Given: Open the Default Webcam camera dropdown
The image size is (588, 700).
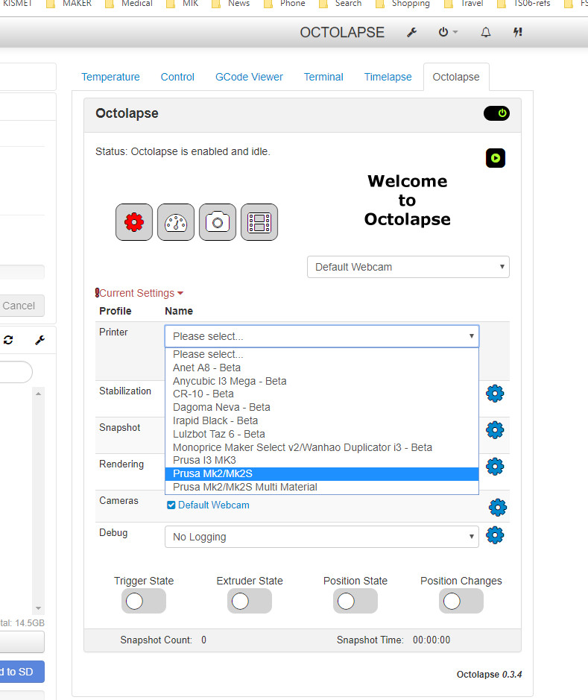Looking at the screenshot, I should point(408,267).
